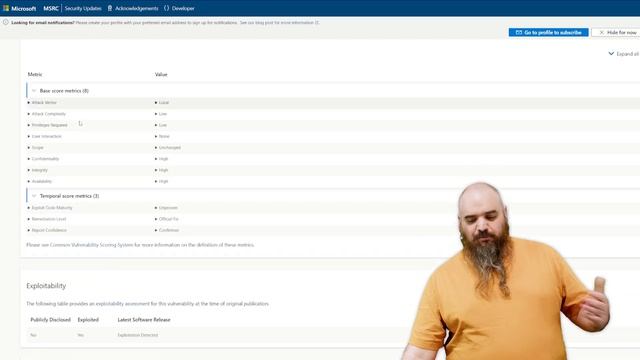This screenshot has height=360, width=640.
Task: Select the Report Confidence row label
Action: pyautogui.click(x=49, y=230)
